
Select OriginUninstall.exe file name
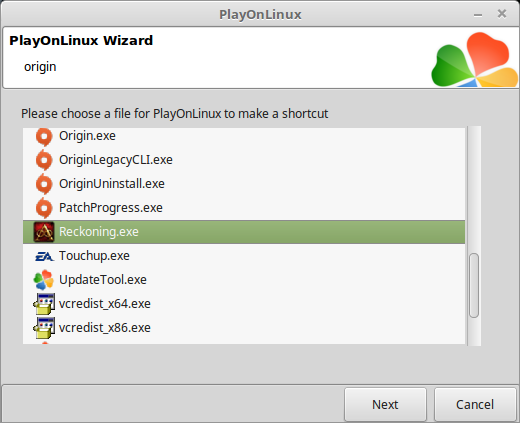click(x=112, y=184)
